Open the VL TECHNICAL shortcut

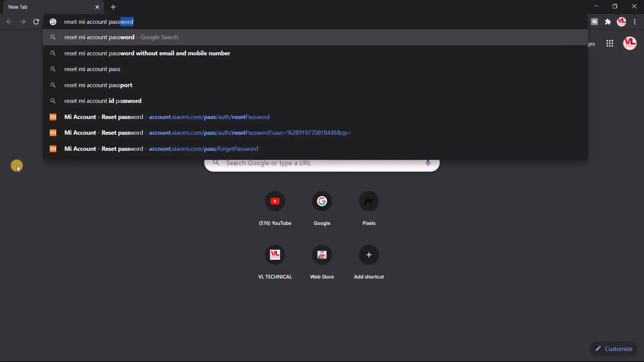[x=275, y=255]
